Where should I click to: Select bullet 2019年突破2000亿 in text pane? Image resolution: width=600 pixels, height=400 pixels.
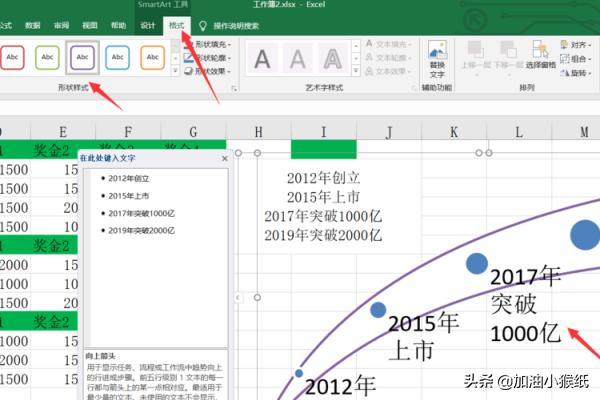pos(142,230)
